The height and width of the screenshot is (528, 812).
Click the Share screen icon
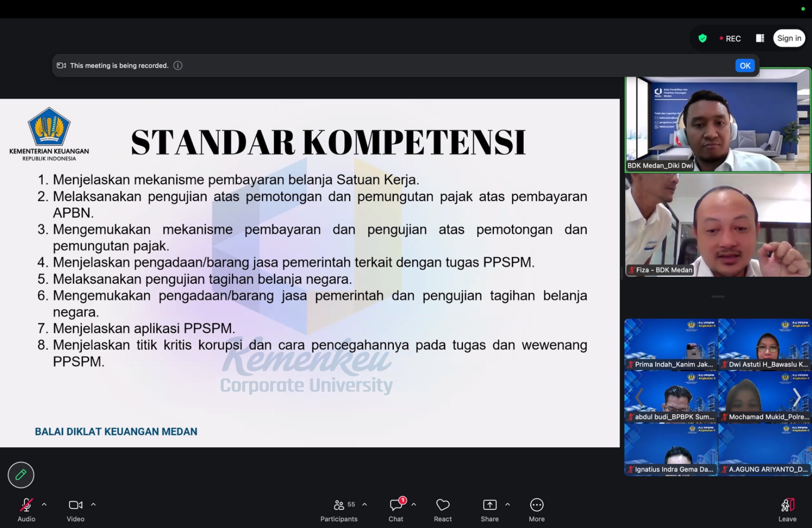click(x=489, y=509)
